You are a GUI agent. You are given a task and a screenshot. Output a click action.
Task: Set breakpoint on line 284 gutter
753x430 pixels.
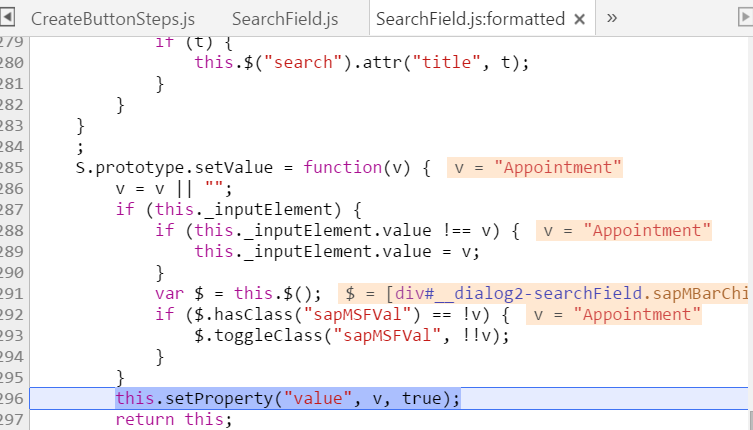click(x=12, y=147)
